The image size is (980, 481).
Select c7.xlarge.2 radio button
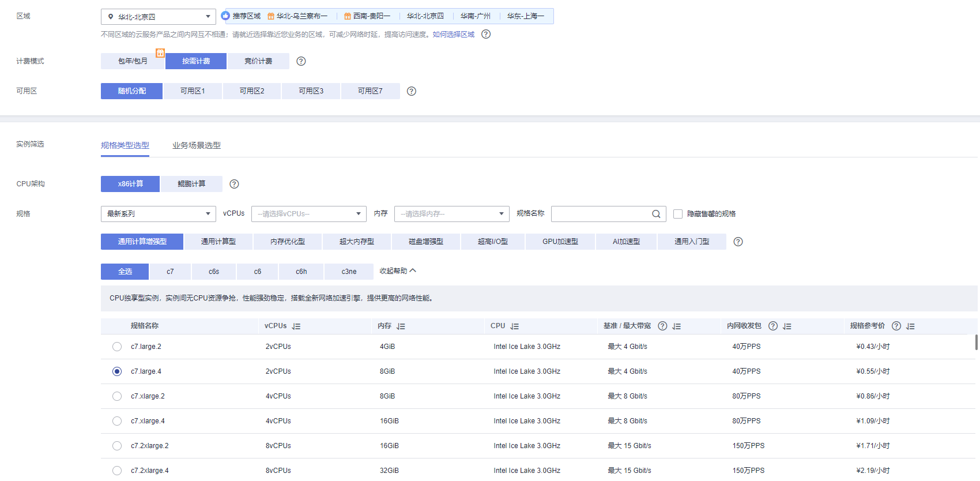[117, 396]
